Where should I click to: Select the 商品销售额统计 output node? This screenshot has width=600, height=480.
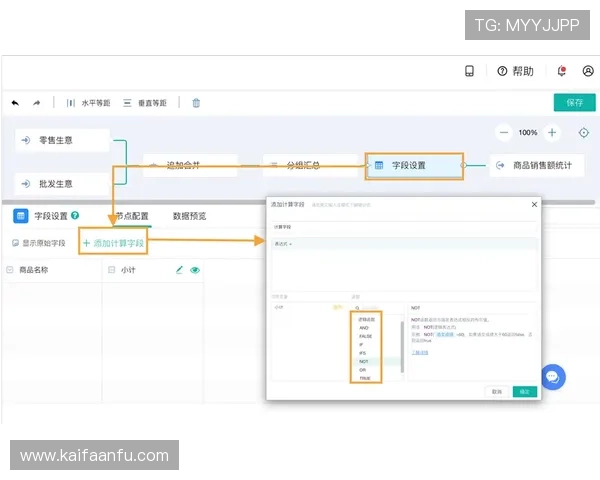coord(537,165)
